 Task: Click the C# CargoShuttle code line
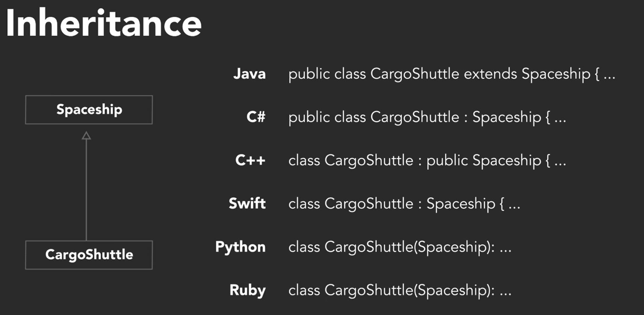(427, 117)
